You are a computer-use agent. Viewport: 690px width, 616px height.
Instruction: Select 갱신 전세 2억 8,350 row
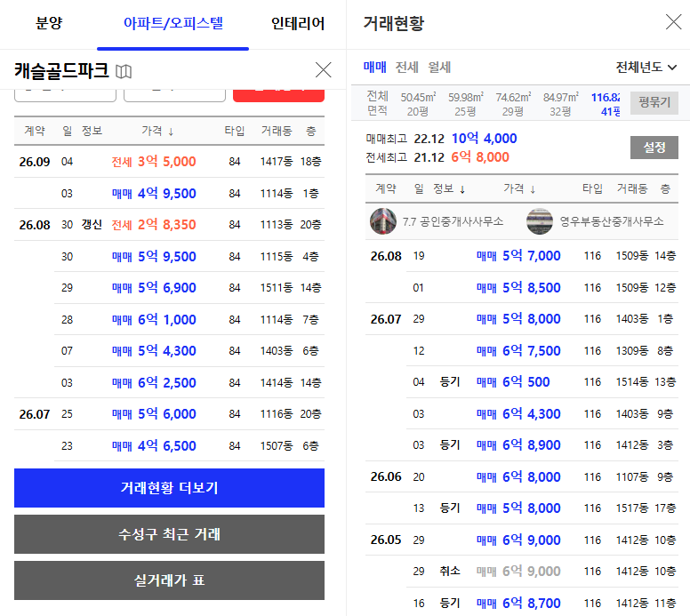pos(169,224)
